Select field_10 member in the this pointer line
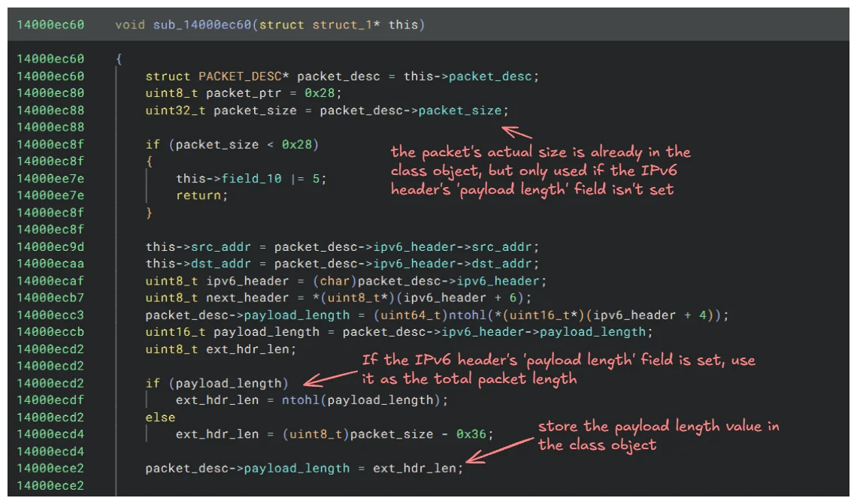This screenshot has width=857, height=504. click(251, 179)
